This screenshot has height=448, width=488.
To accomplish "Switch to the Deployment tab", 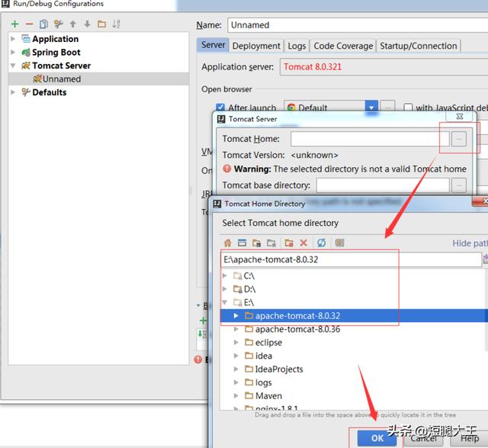I will [256, 46].
